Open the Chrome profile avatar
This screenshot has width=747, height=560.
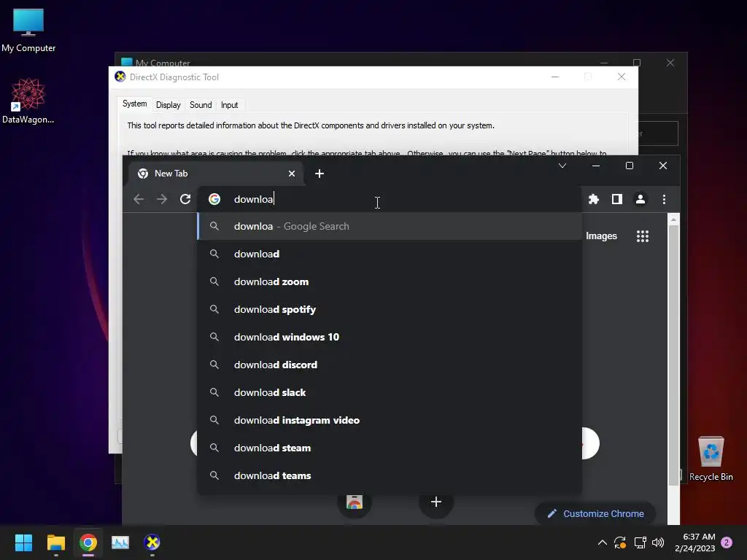(640, 199)
